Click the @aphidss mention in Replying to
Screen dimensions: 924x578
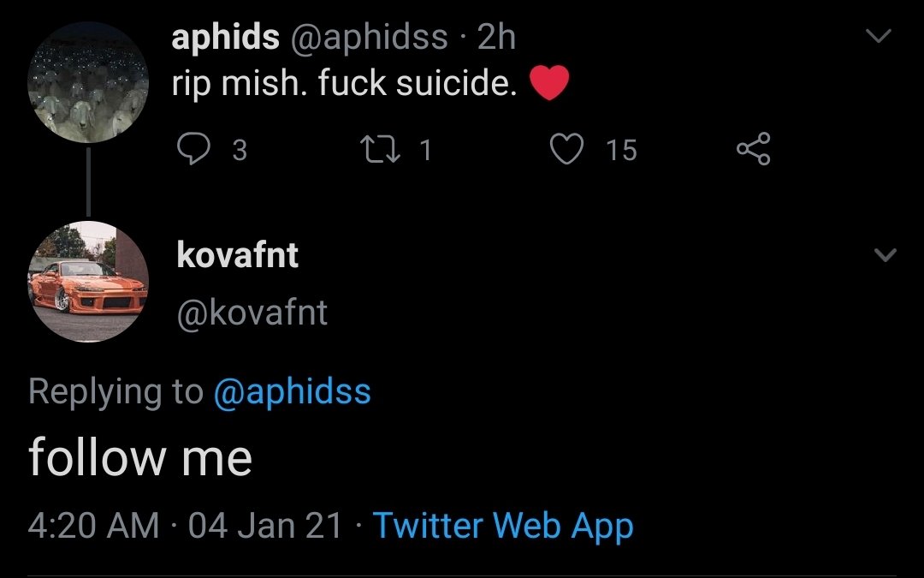tap(291, 391)
